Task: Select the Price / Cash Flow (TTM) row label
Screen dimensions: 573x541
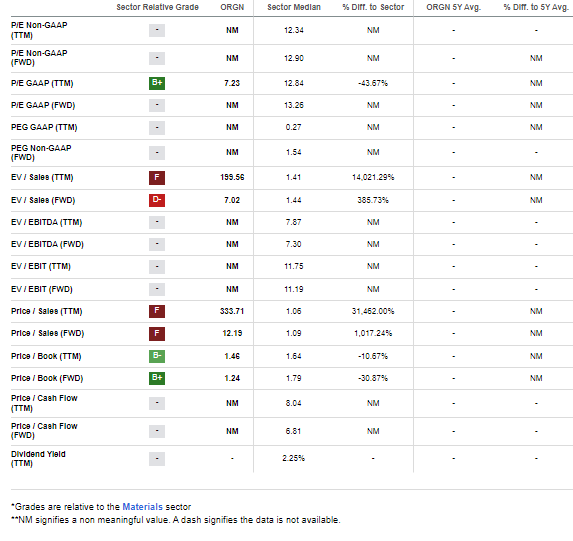Action: [x=44, y=403]
